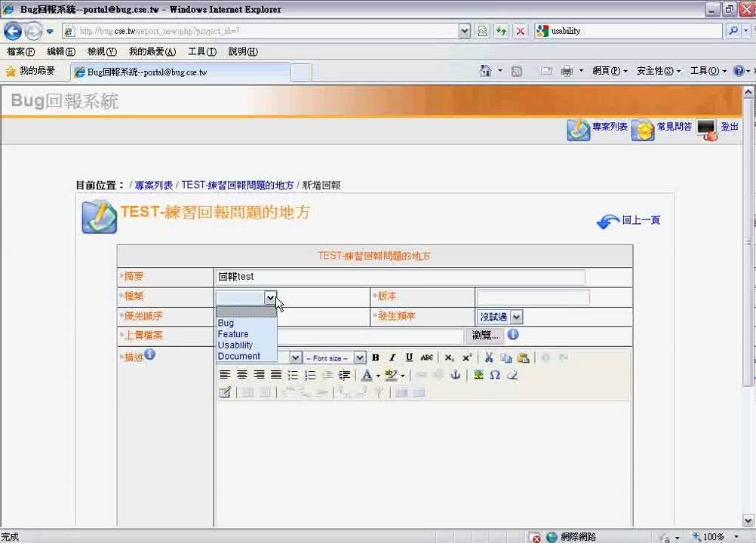Open the 說明(H) menu
Screen dimensions: 756x543
tap(243, 51)
